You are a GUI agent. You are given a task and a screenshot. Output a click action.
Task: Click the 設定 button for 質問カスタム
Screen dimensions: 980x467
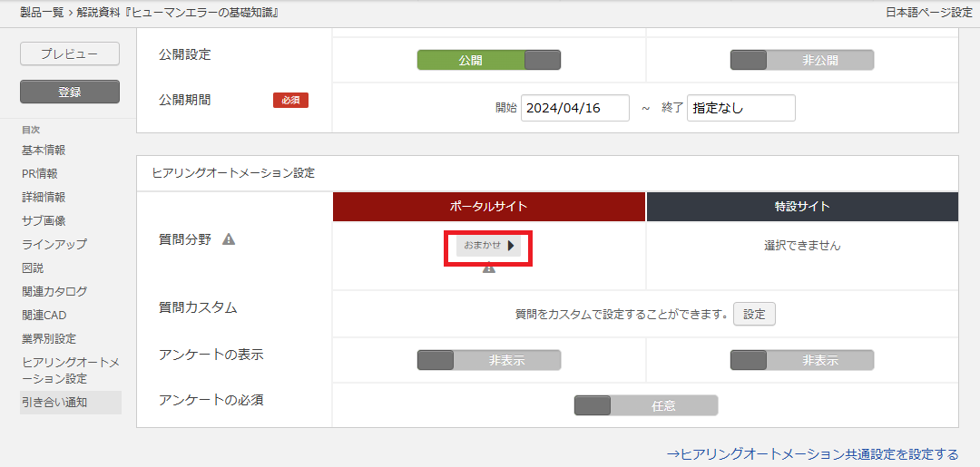pos(754,315)
